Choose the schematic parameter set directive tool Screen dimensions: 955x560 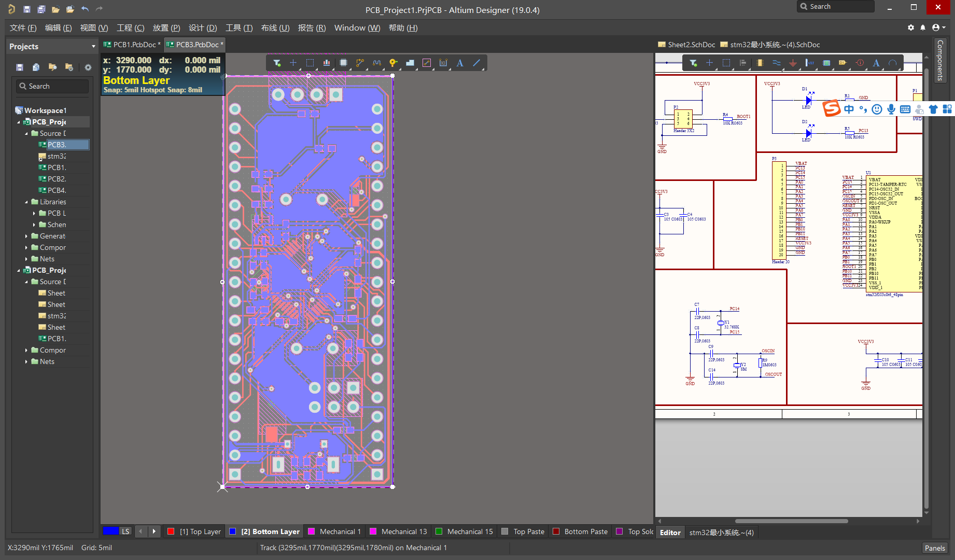(860, 63)
